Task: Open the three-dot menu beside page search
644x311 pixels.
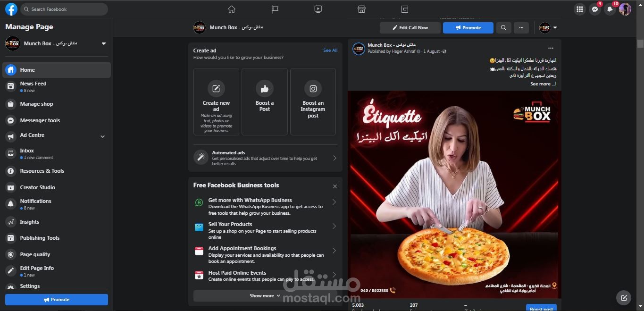Action: 521,28
